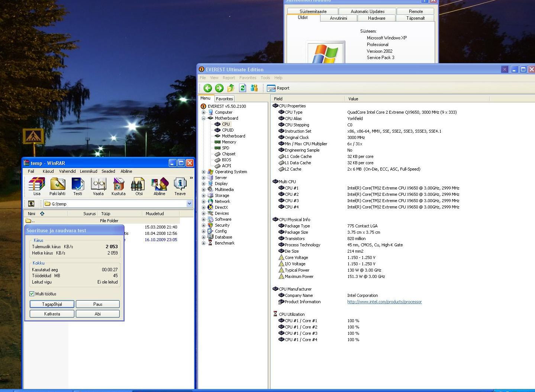Select CPU item in EVEREST tree
The image size is (535, 392).
(x=226, y=124)
